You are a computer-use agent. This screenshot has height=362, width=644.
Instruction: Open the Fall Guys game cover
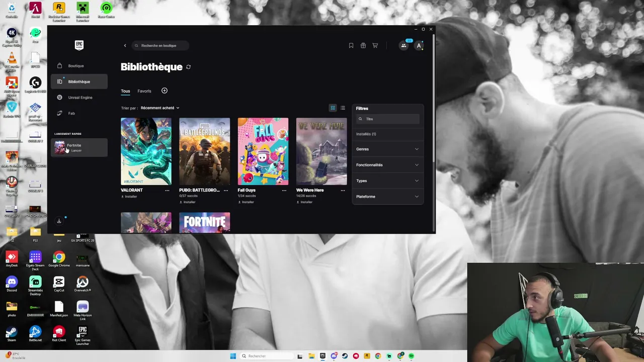coord(263,151)
